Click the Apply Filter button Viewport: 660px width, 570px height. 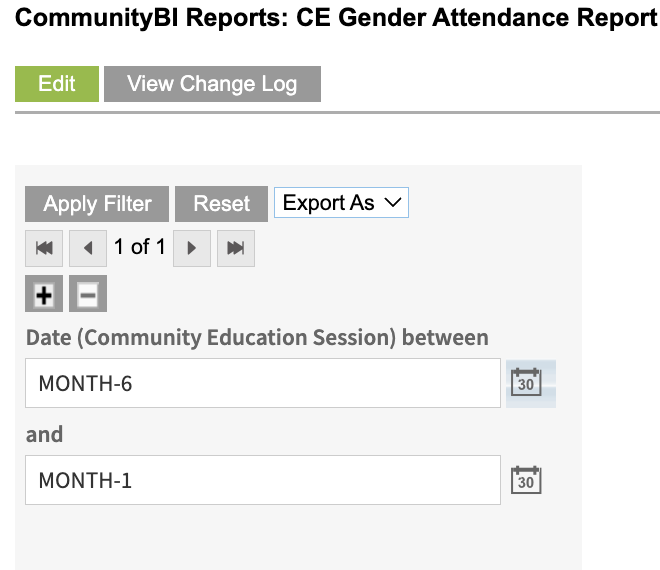pos(97,204)
